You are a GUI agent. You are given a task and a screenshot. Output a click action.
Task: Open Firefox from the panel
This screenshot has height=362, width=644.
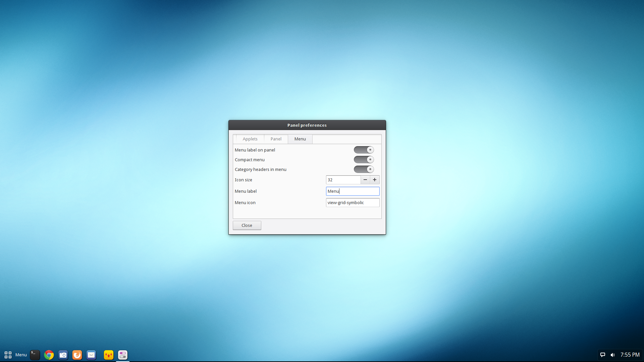tap(77, 355)
